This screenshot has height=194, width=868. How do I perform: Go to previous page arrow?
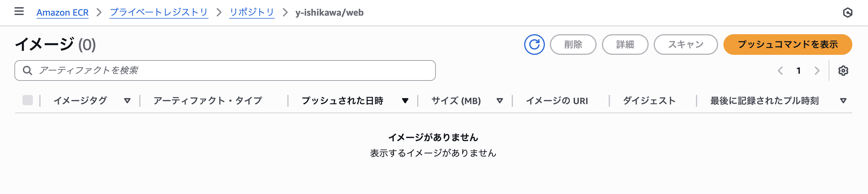(780, 70)
